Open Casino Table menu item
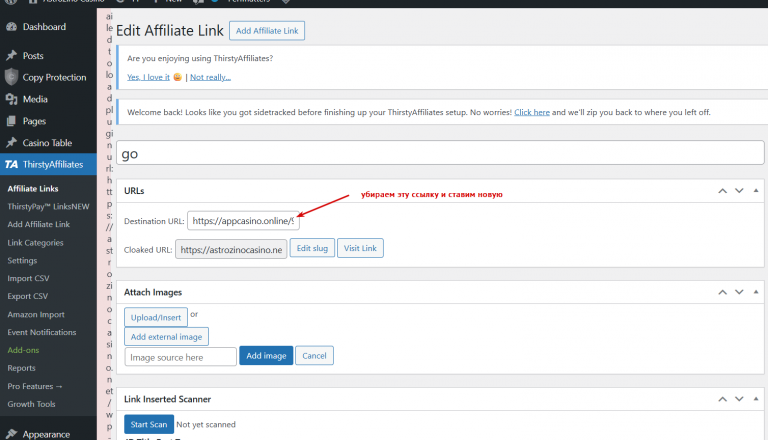 [48, 143]
